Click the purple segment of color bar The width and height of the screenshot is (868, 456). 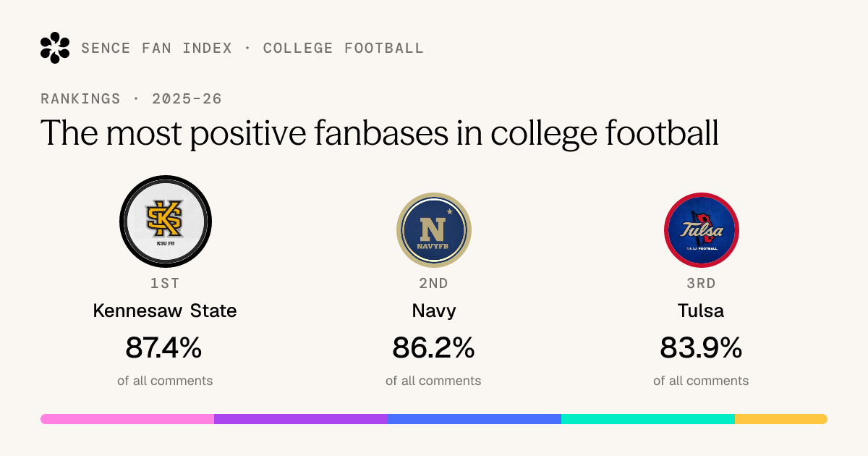301,419
